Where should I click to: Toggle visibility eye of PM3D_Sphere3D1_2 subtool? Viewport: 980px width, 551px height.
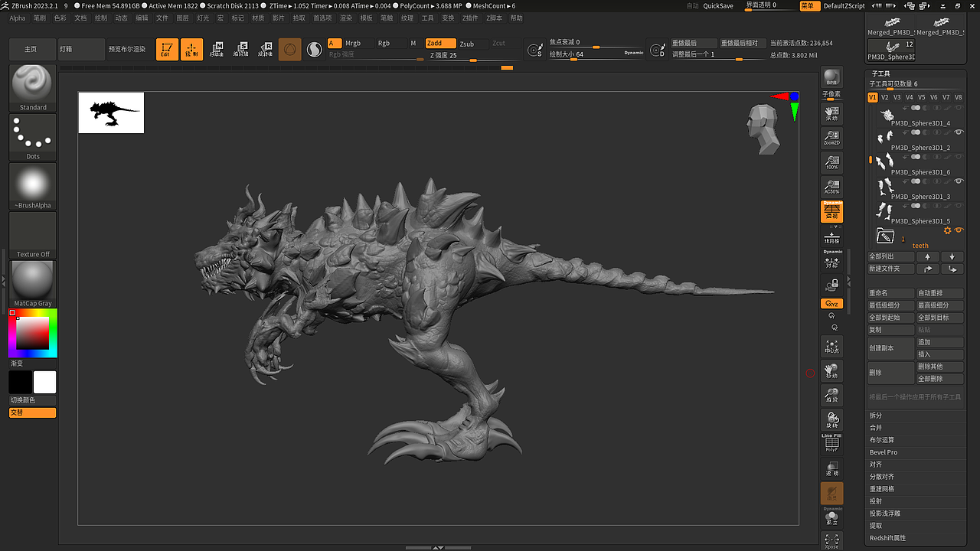pos(959,132)
